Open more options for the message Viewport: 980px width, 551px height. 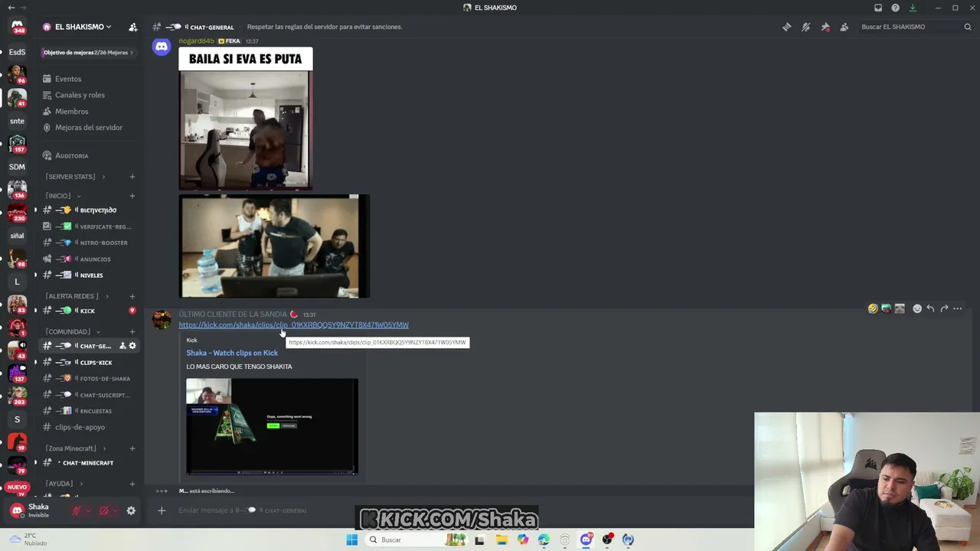coord(957,308)
